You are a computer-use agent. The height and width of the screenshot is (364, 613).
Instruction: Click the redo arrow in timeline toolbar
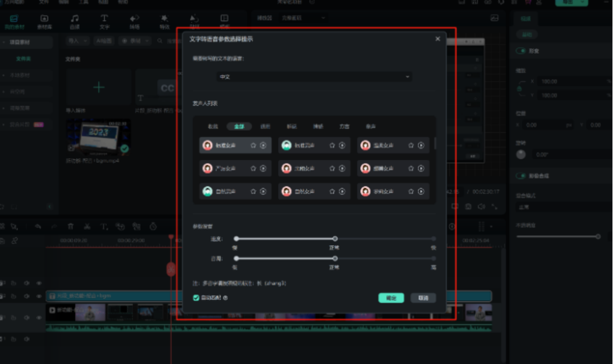[x=54, y=226]
